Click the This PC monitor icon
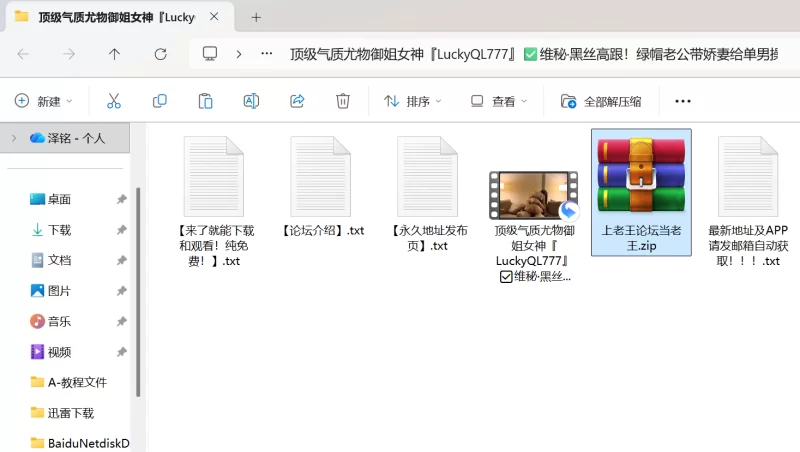The image size is (800, 452). tap(210, 54)
